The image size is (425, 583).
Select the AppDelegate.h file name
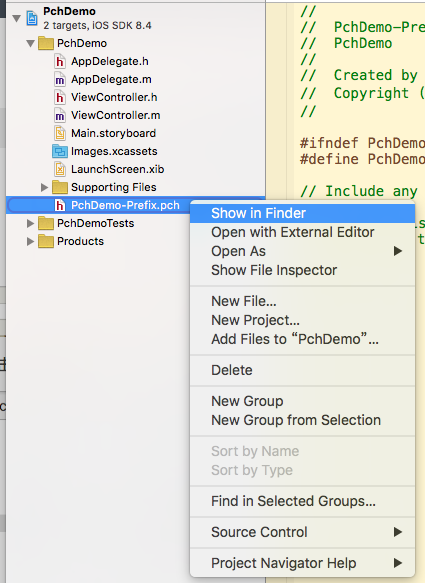(x=110, y=61)
